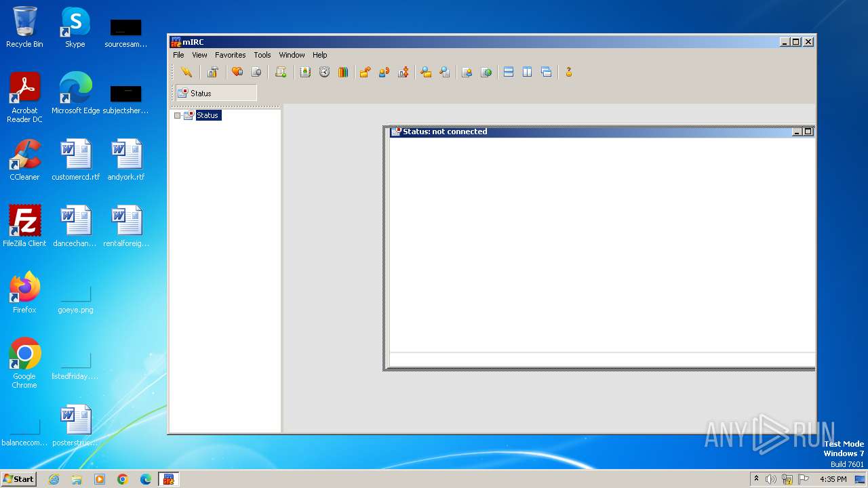868x488 pixels.
Task: Click the 4:35 PM system clock
Action: coord(833,479)
